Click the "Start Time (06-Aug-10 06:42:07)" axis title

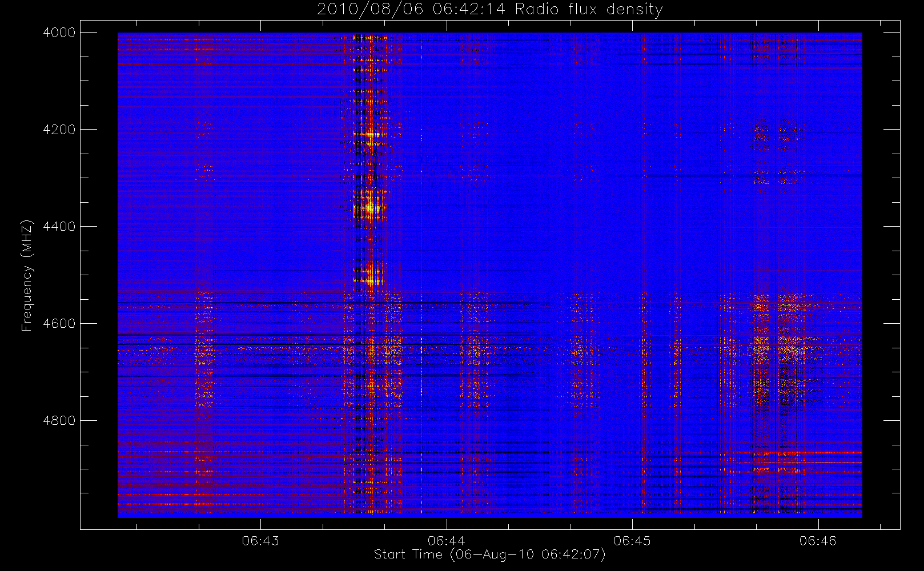coord(489,554)
